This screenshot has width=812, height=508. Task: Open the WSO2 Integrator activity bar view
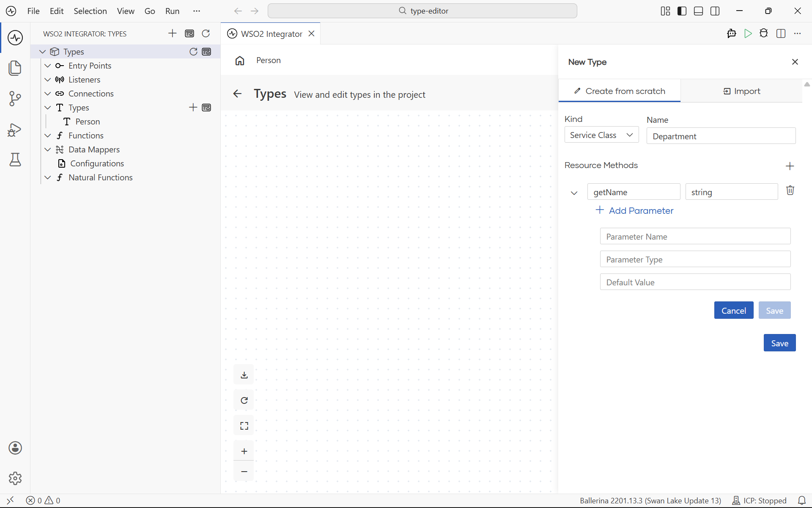[15, 38]
